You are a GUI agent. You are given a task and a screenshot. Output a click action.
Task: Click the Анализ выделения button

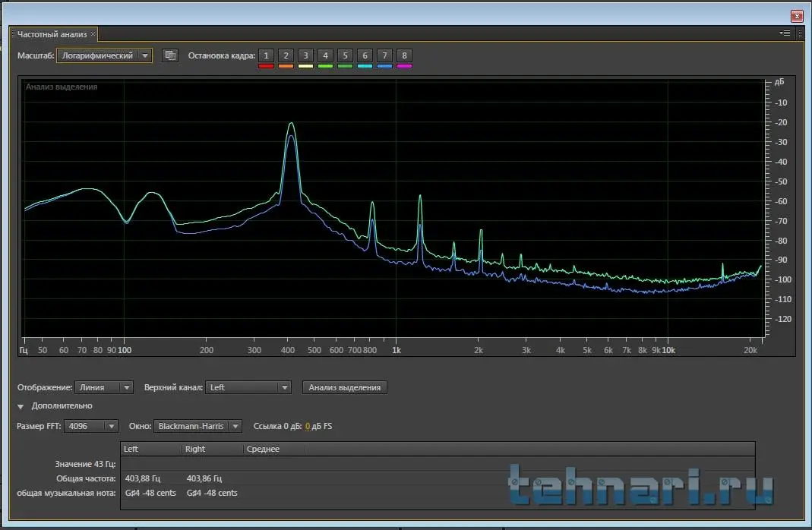(344, 387)
